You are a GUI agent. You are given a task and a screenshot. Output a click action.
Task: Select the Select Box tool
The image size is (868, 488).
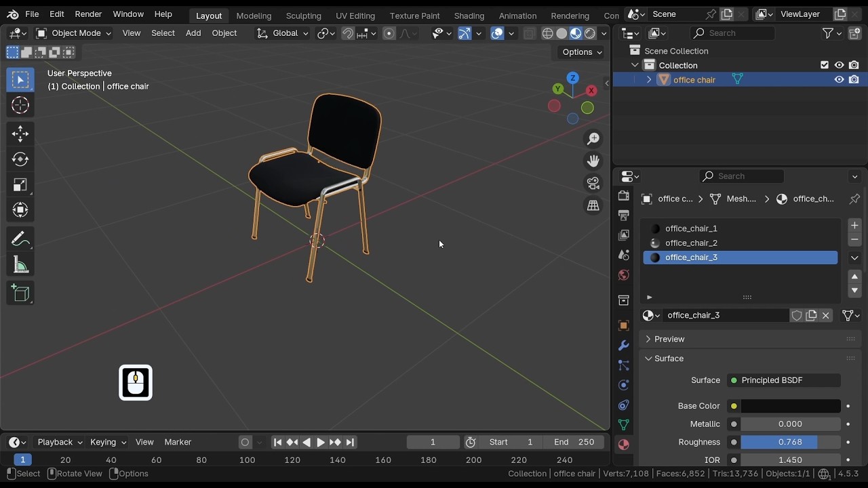[x=20, y=80]
